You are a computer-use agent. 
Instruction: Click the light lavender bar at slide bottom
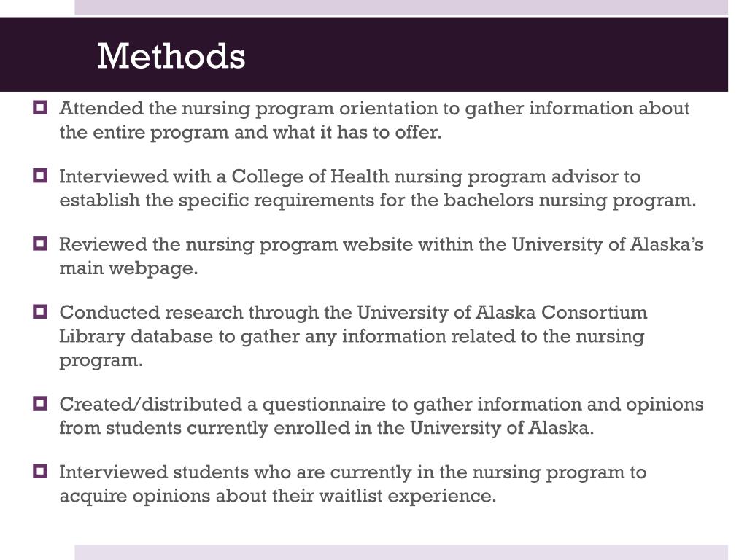point(401,553)
